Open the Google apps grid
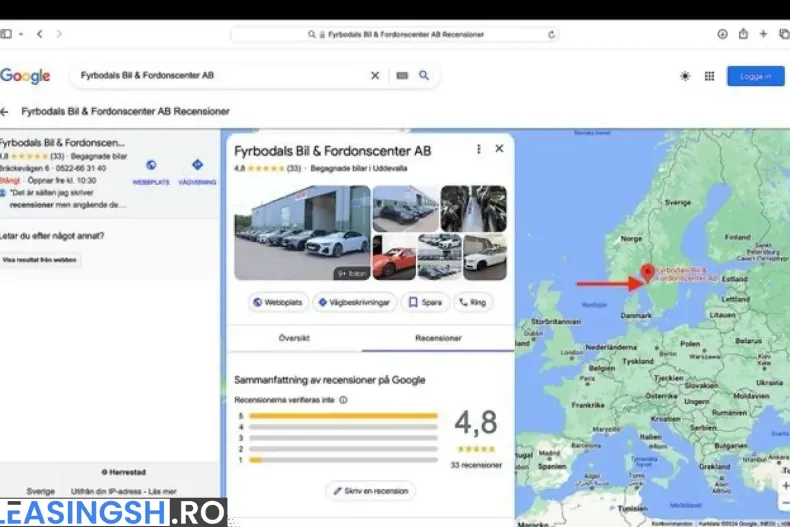Viewport: 790px width, 527px height. pyautogui.click(x=709, y=76)
